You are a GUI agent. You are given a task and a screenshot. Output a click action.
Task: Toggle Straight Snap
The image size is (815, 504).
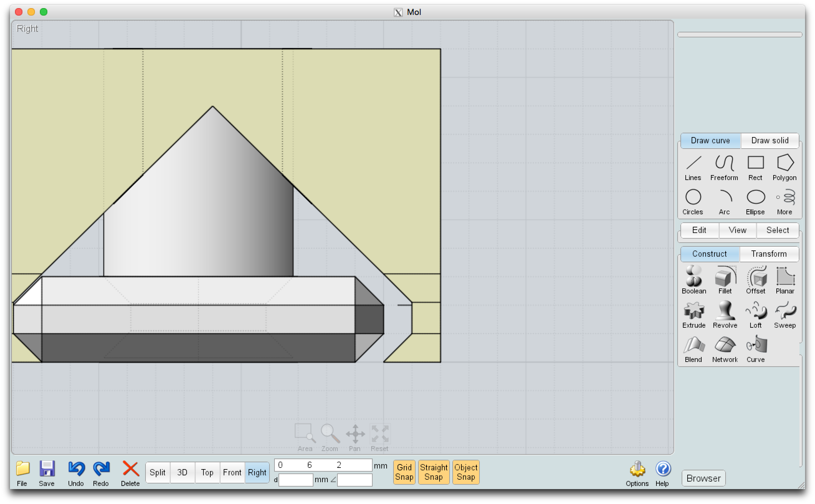(434, 472)
